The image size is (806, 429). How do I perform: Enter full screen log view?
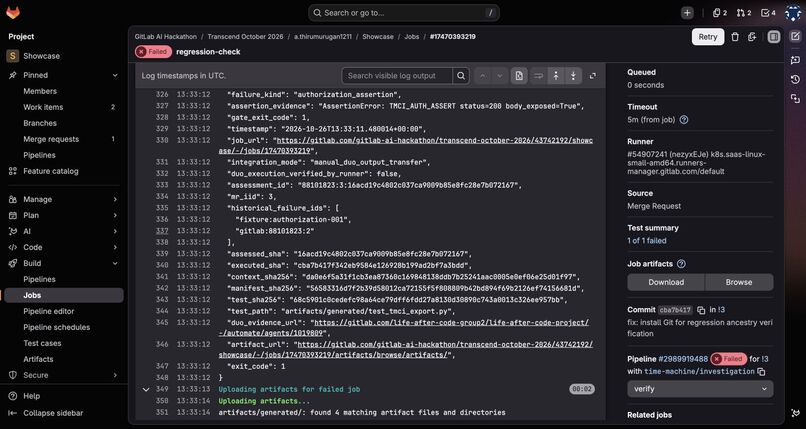(593, 76)
